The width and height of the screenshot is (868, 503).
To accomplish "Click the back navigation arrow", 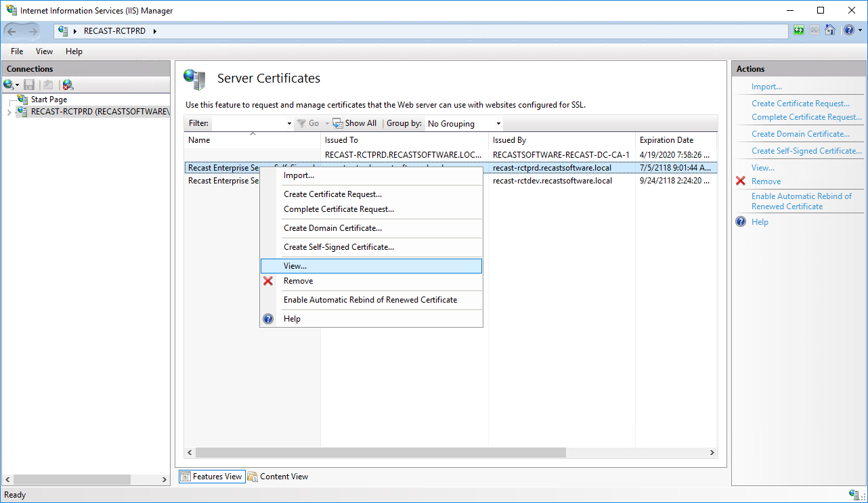I will pyautogui.click(x=12, y=31).
